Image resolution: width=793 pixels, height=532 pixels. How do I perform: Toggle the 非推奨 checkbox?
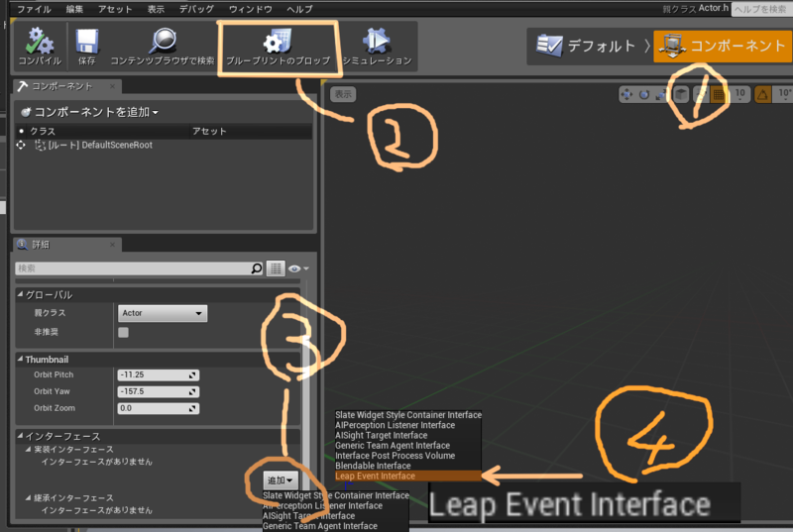coord(123,332)
